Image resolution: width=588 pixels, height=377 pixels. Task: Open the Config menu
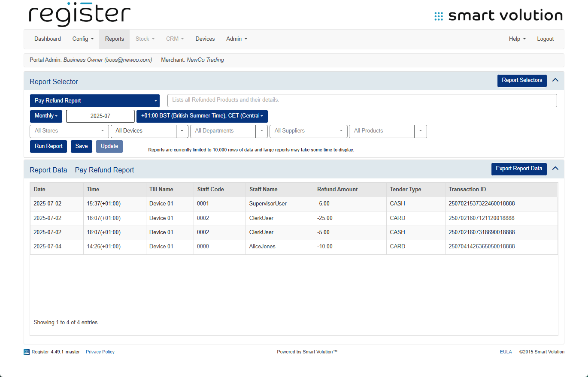(83, 39)
